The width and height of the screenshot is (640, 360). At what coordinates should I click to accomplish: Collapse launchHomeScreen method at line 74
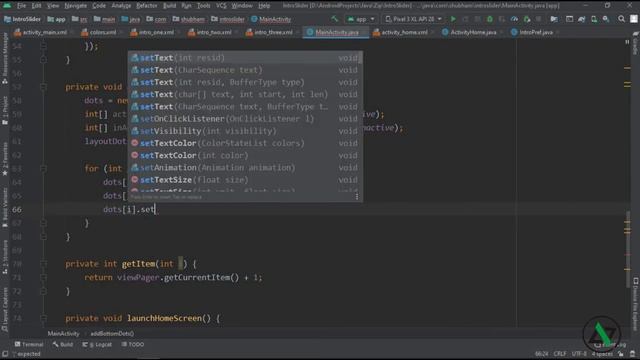(43, 318)
